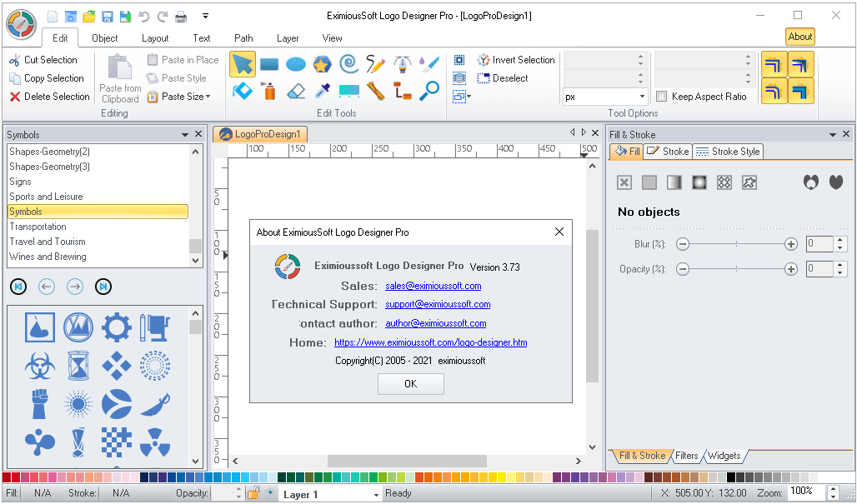Click the Opacity slider minus button

(683, 268)
